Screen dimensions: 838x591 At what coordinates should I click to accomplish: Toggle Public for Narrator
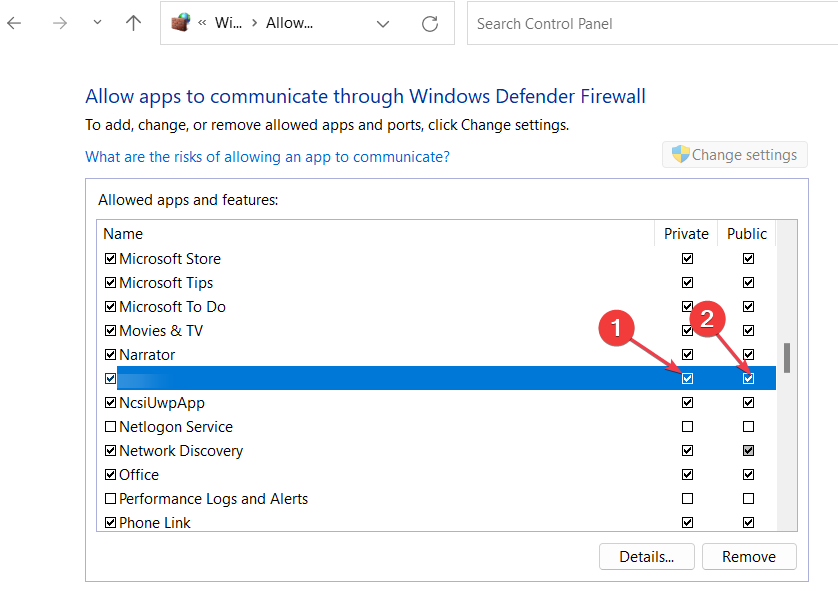point(748,355)
